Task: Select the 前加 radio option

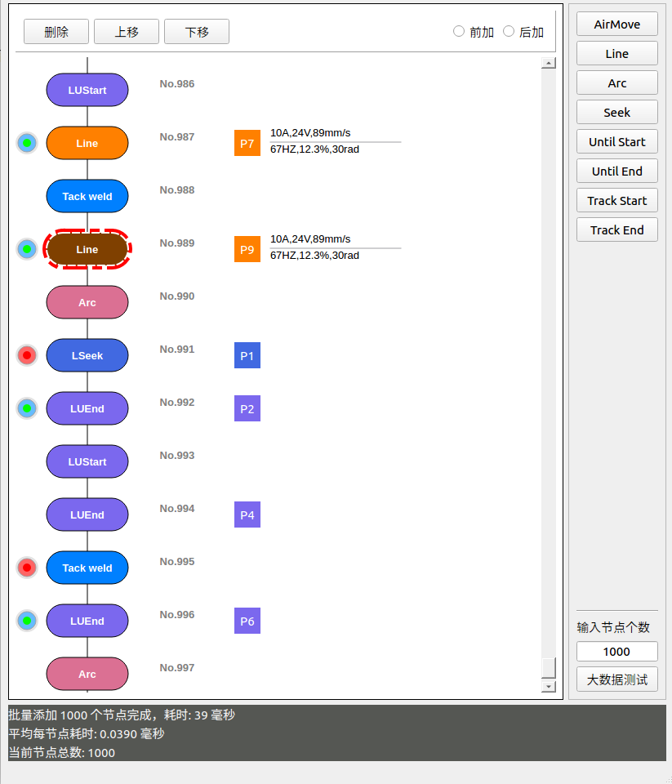Action: coord(473,32)
